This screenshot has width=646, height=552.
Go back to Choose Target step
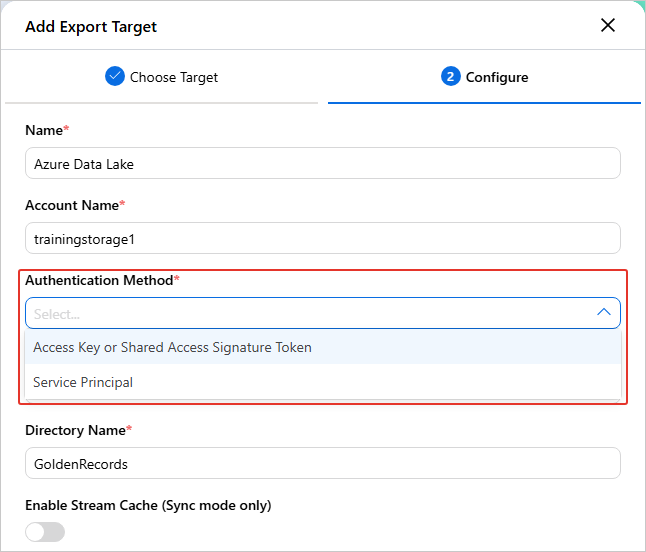pos(162,77)
